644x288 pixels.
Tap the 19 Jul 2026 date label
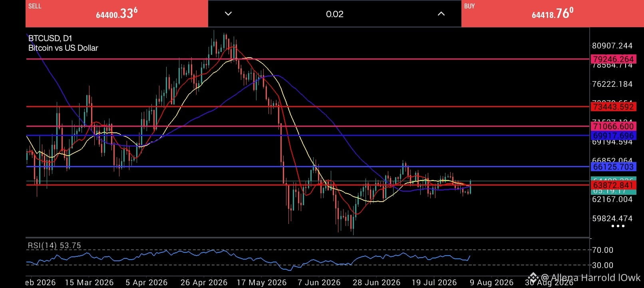click(x=434, y=283)
